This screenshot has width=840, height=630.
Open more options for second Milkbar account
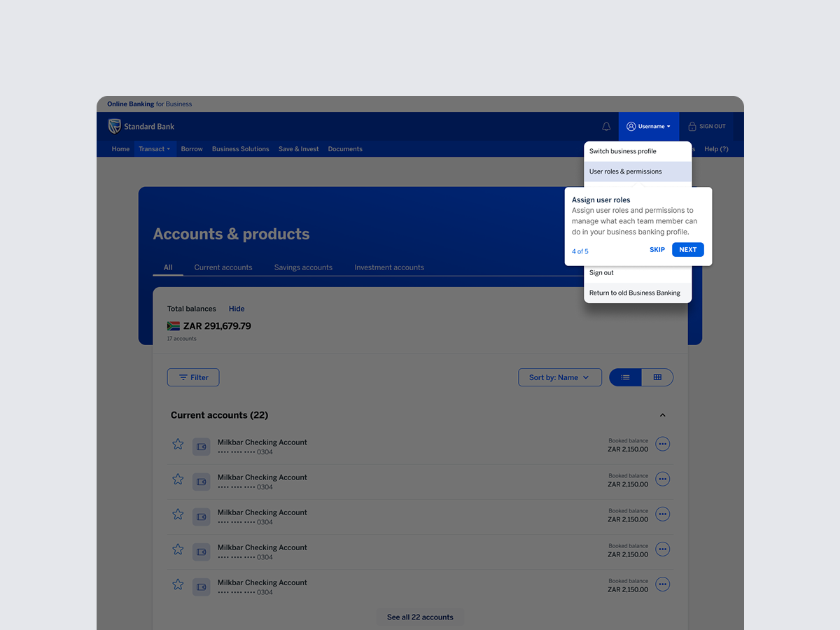pos(662,479)
